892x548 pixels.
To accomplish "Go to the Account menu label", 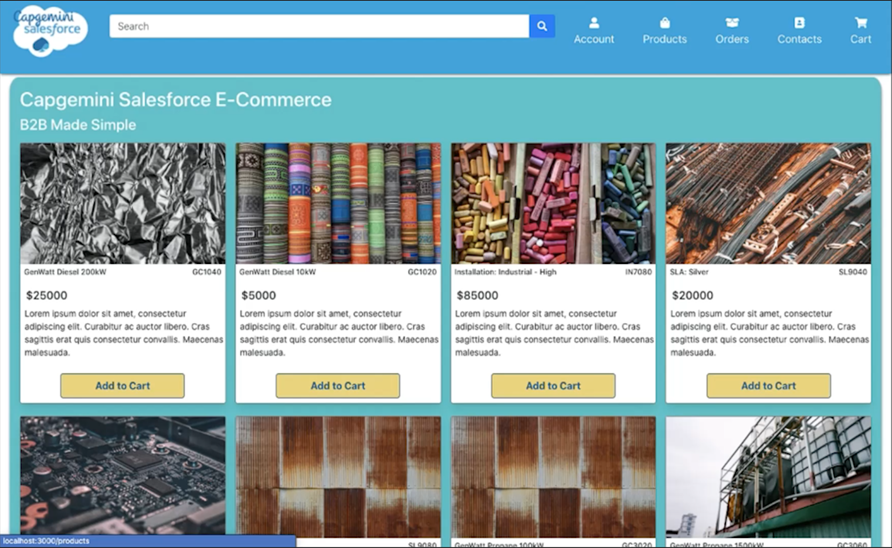I will coord(594,39).
